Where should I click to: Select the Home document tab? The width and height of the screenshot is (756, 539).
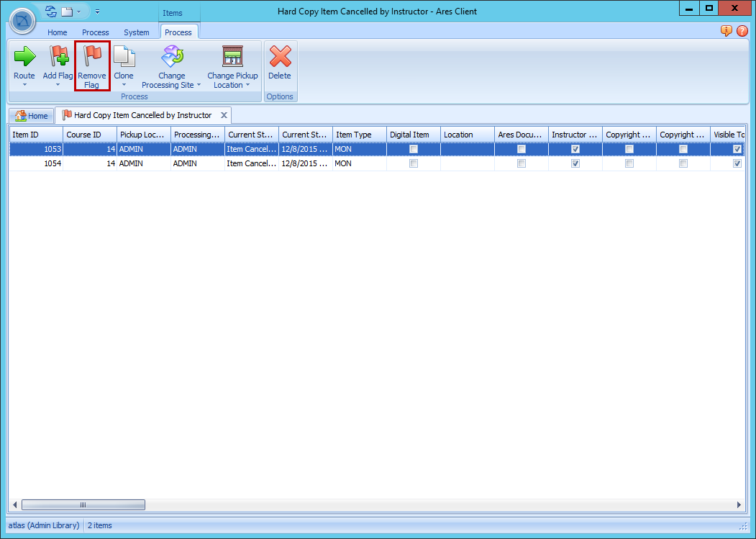click(x=32, y=115)
